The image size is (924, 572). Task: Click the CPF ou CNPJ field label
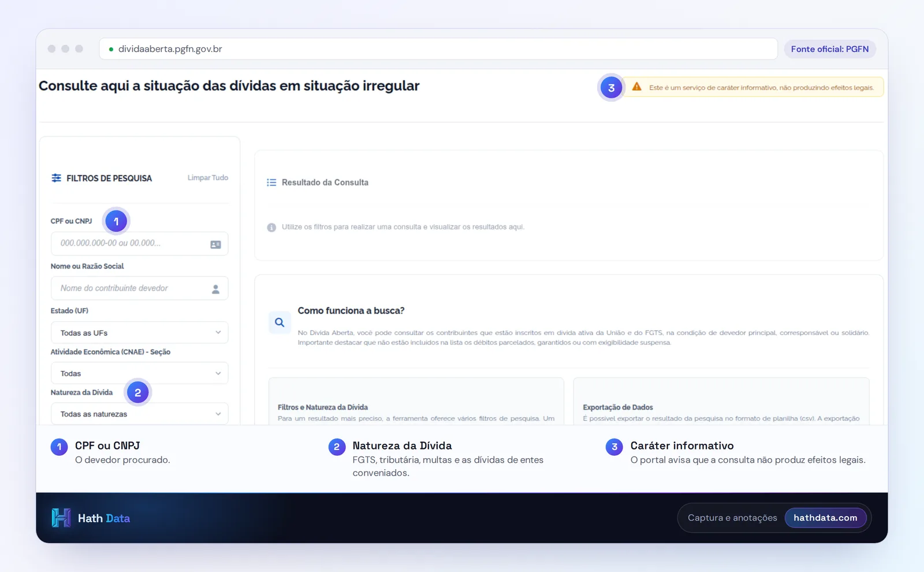click(71, 221)
